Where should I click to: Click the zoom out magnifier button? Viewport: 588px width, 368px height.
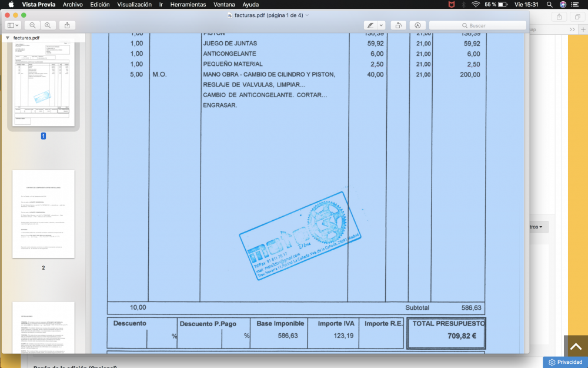(32, 25)
